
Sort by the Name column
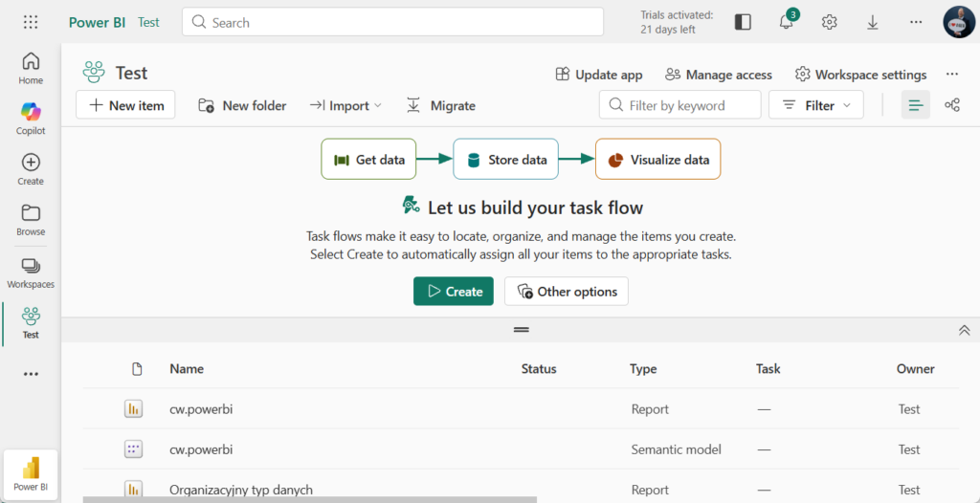(187, 369)
